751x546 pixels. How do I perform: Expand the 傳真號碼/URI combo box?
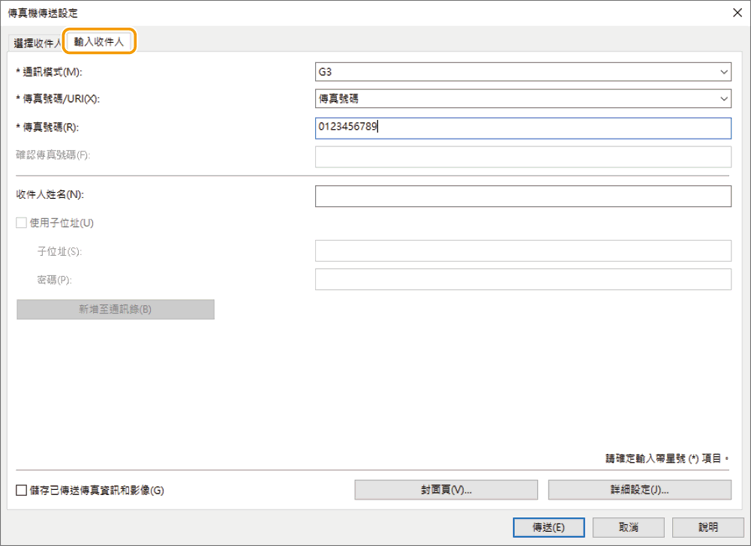click(523, 99)
